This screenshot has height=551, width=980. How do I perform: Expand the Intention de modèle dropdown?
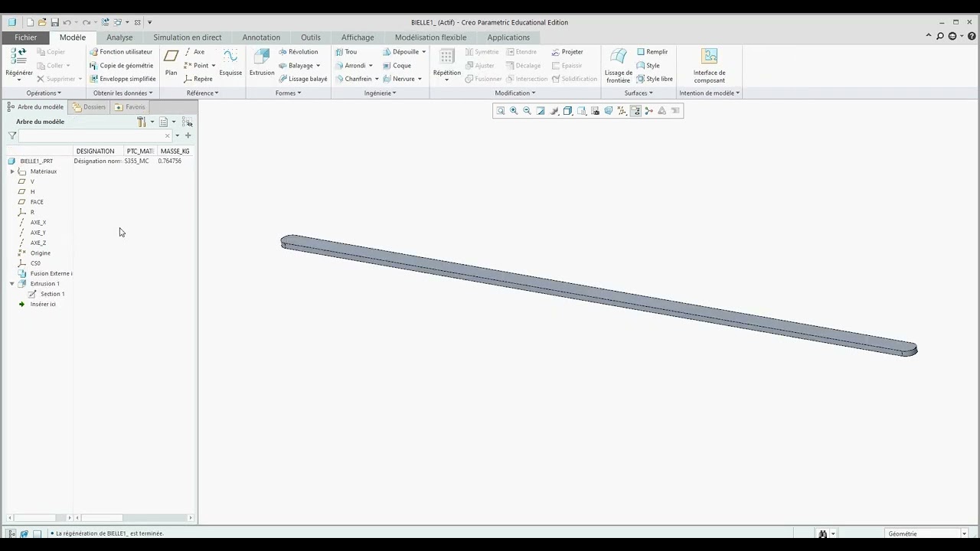pyautogui.click(x=709, y=93)
